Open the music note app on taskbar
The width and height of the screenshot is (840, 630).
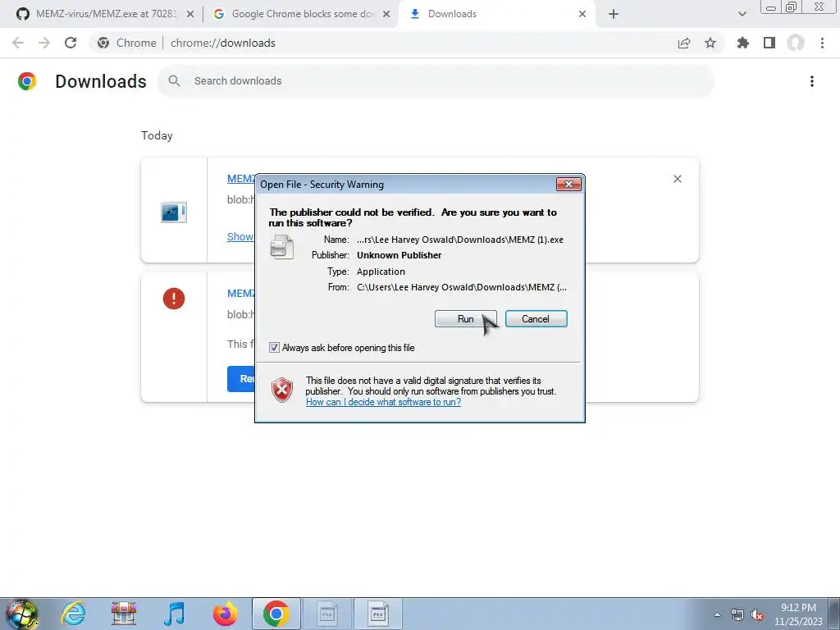click(x=174, y=614)
